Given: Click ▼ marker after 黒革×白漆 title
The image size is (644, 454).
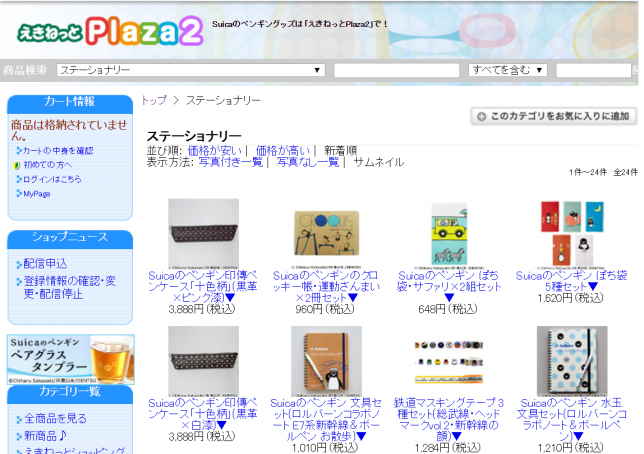Looking at the screenshot, I should [x=222, y=425].
